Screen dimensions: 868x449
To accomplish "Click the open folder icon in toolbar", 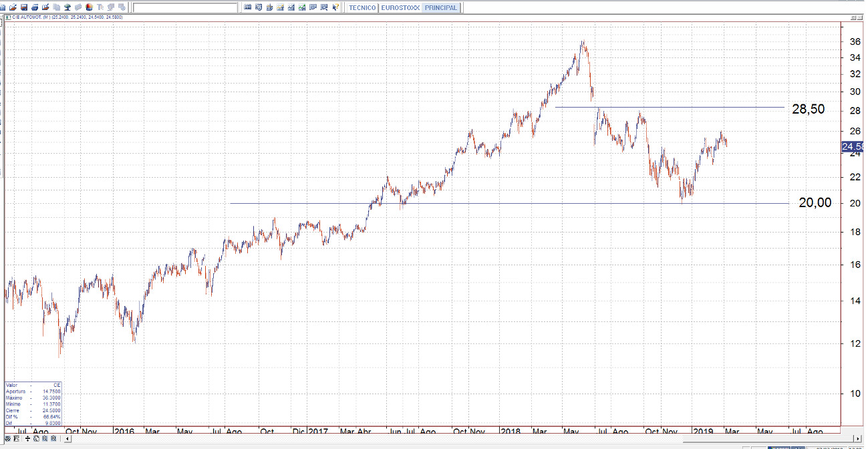I will pos(13,7).
